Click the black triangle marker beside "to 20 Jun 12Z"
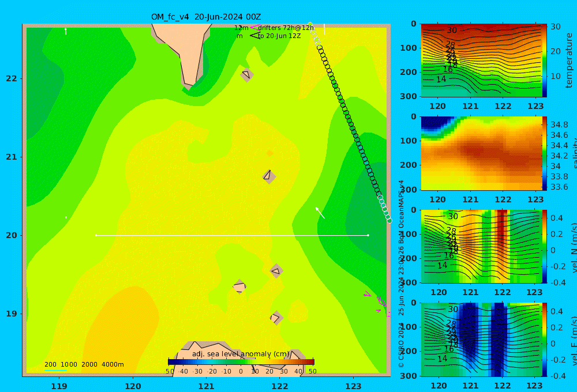Screen dimensions: 577x392 (x=254, y=35)
